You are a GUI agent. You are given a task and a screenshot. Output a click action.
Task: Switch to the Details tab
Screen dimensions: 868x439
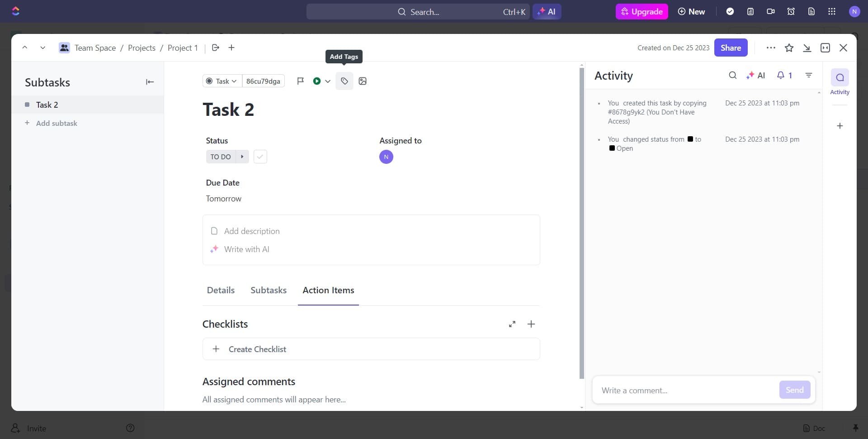(x=221, y=290)
